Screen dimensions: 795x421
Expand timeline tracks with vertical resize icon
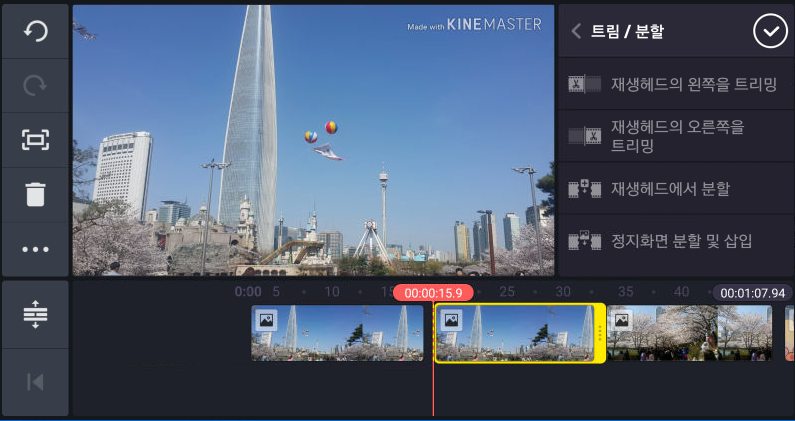(x=35, y=314)
